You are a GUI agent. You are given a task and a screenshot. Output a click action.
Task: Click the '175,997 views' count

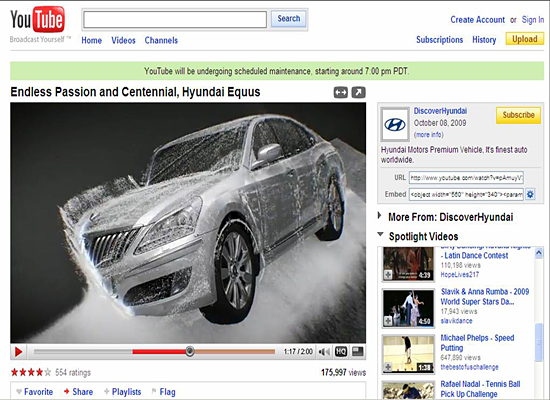click(343, 372)
